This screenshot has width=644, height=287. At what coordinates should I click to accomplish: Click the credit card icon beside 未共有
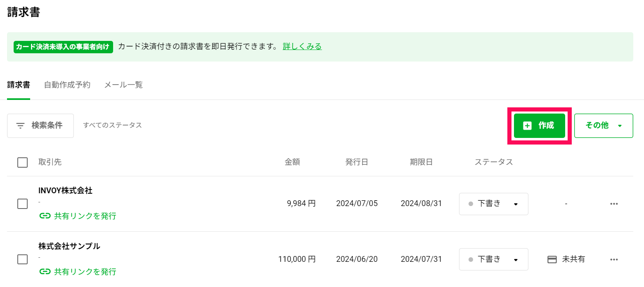[552, 259]
